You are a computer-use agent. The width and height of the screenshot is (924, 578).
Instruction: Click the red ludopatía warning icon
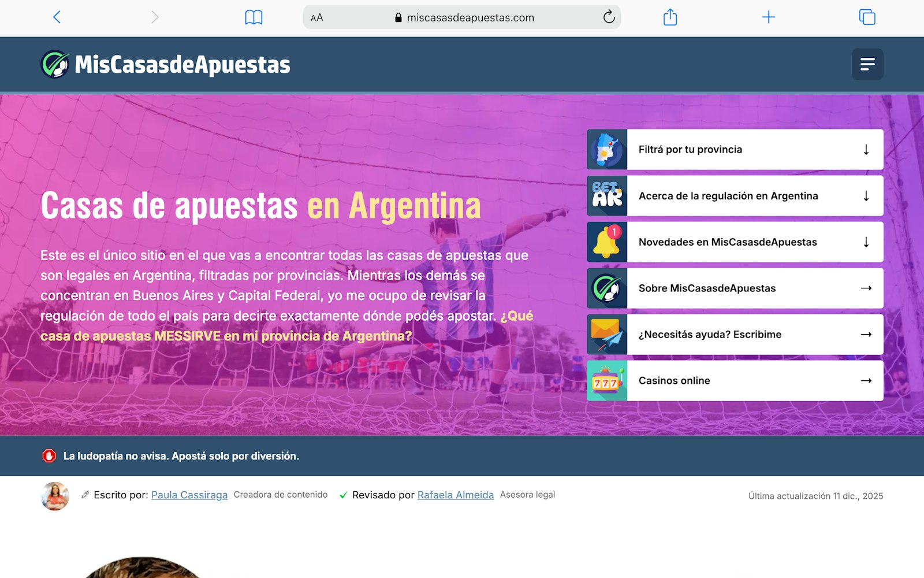[49, 456]
